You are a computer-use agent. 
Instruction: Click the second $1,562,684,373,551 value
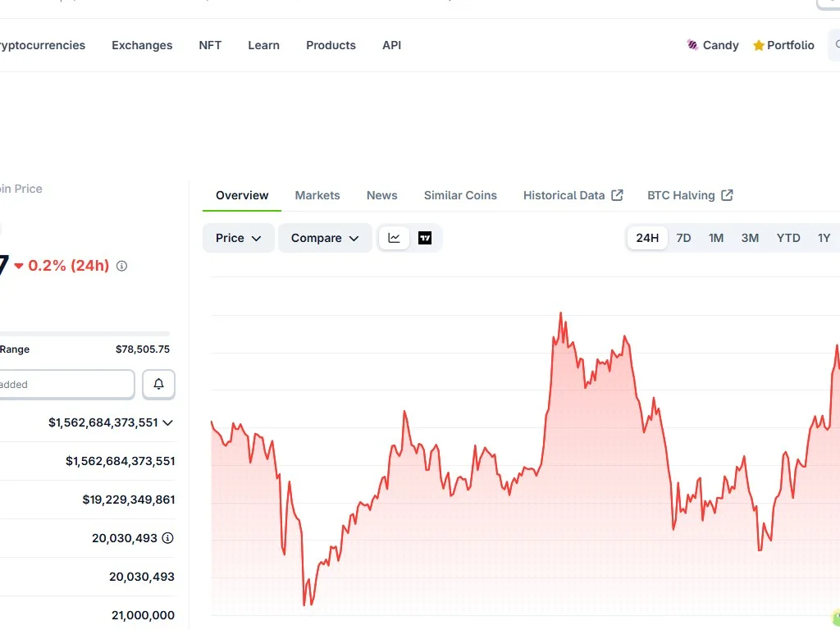click(x=120, y=461)
